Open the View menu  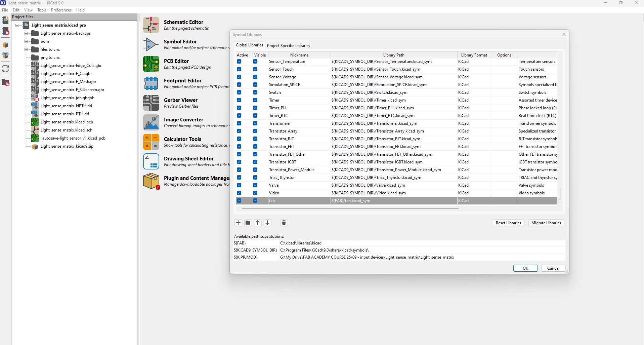pyautogui.click(x=29, y=10)
